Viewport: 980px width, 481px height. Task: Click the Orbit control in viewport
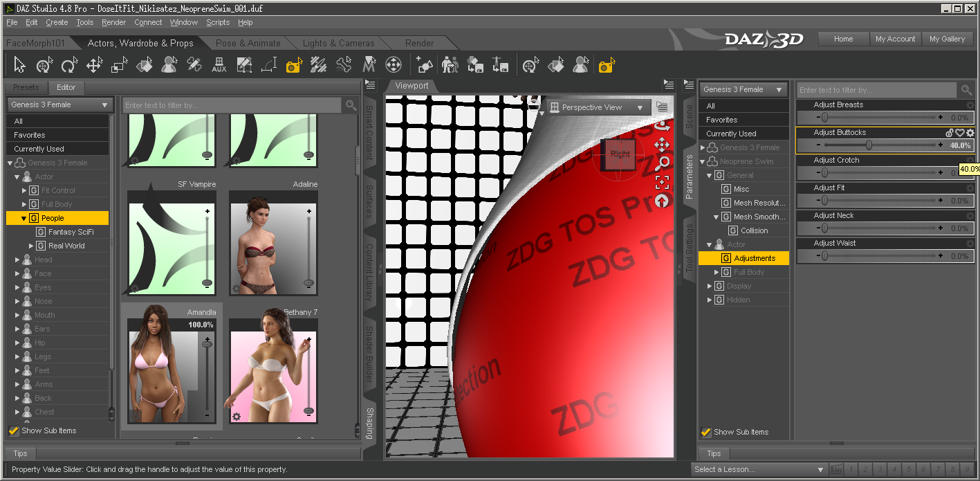[x=662, y=126]
